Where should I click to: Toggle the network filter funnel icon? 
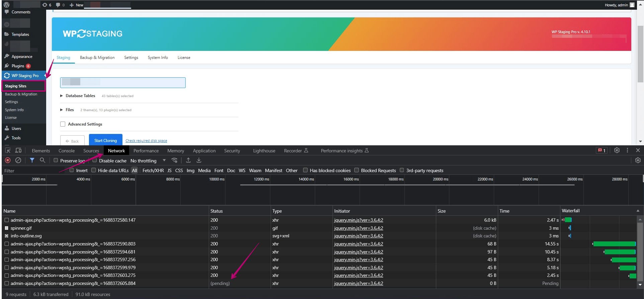coord(32,160)
